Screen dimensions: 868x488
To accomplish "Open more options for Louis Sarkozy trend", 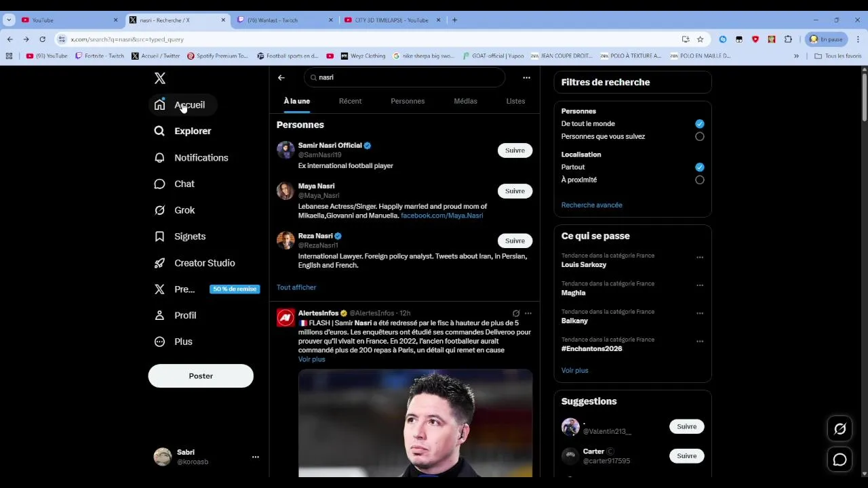I will tap(700, 258).
